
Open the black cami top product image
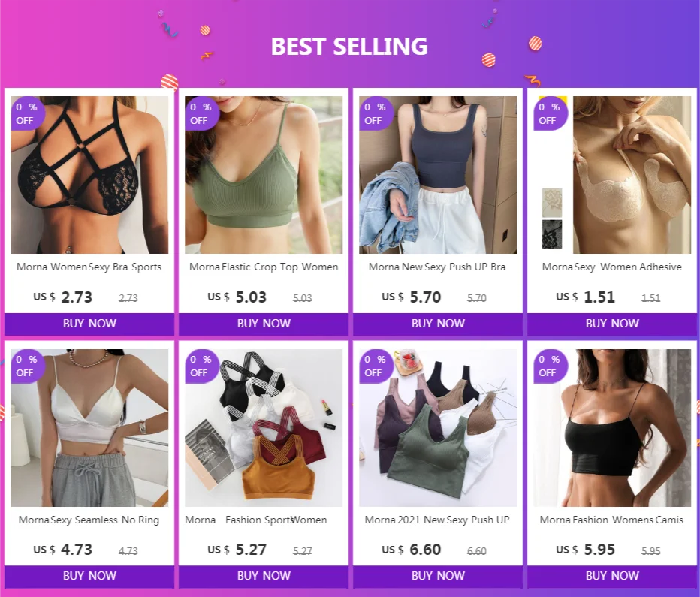[x=612, y=428]
